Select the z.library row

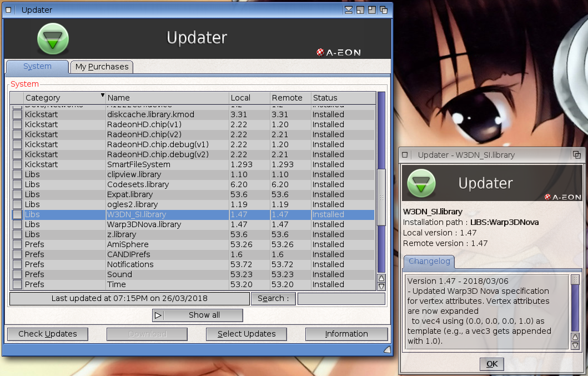click(x=193, y=234)
